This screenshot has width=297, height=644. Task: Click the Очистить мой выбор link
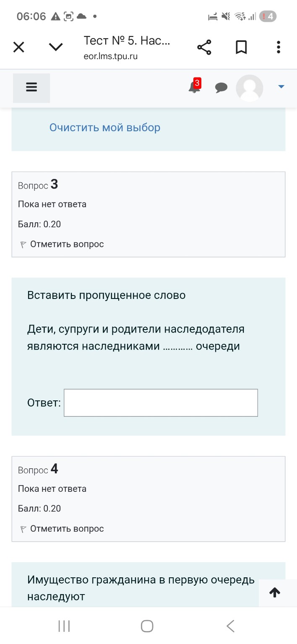(105, 127)
